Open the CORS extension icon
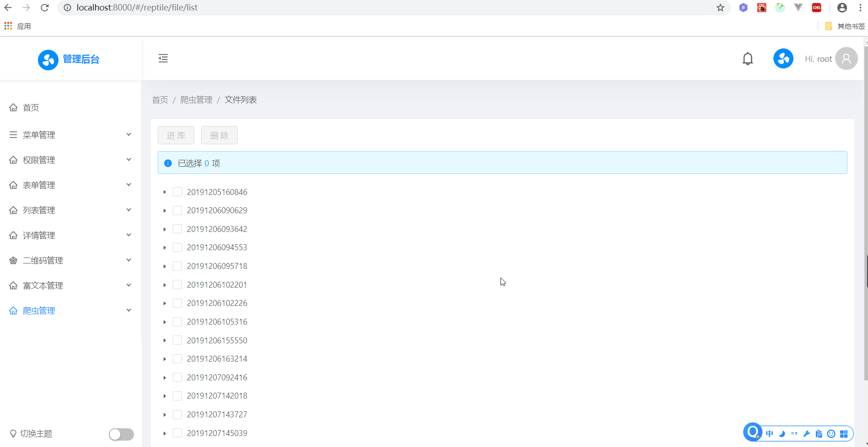Screen dimensions: 868x447 (816, 8)
